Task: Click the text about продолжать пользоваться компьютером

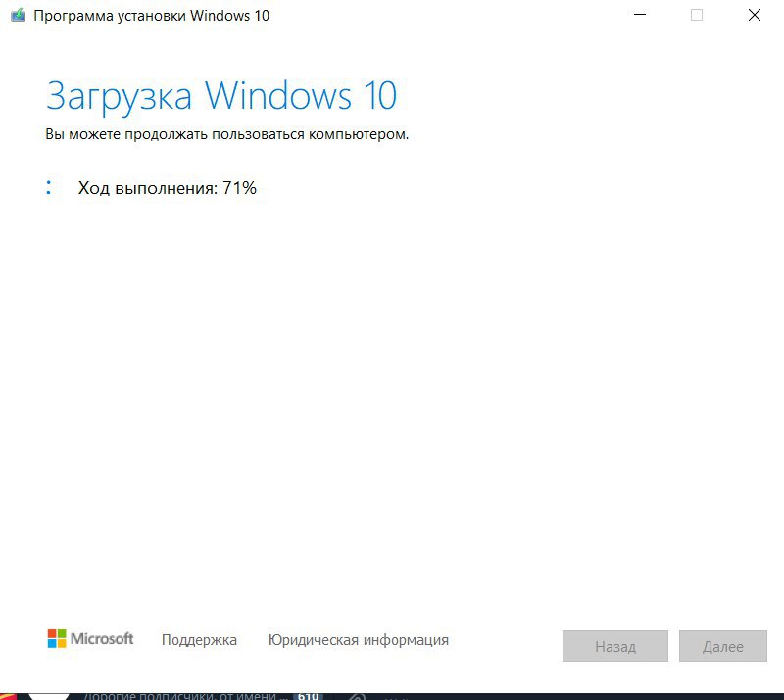Action: click(227, 134)
